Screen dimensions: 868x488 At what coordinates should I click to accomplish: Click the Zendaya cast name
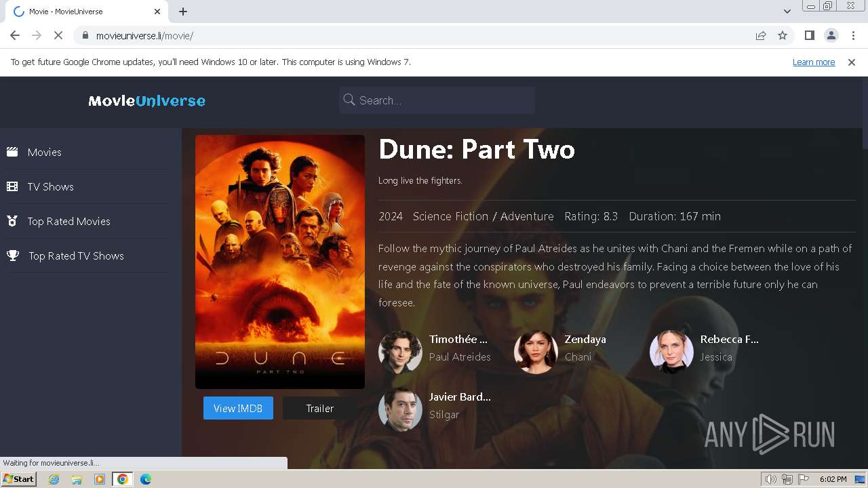pyautogui.click(x=585, y=340)
